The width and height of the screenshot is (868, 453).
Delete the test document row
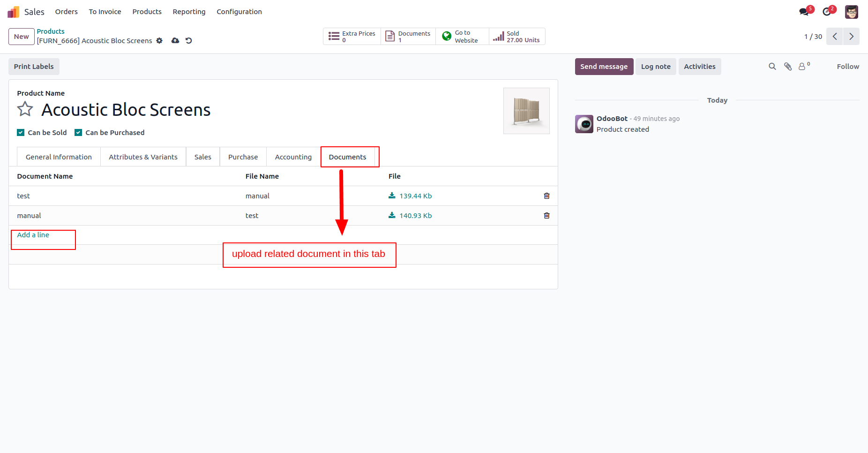click(x=546, y=196)
